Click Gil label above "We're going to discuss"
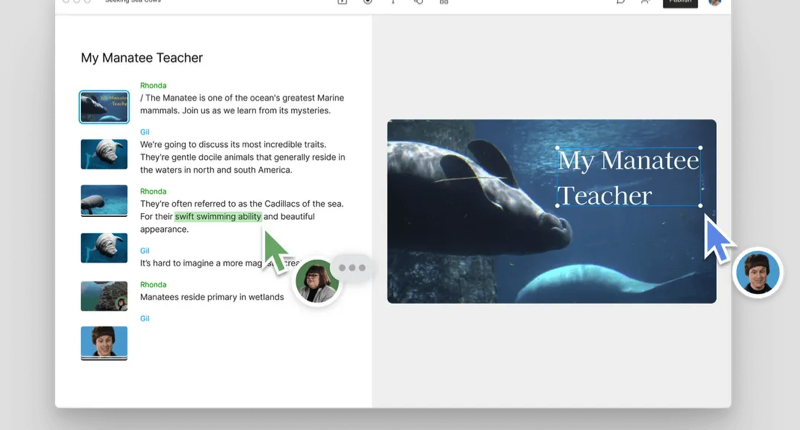This screenshot has height=430, width=800. 145,132
